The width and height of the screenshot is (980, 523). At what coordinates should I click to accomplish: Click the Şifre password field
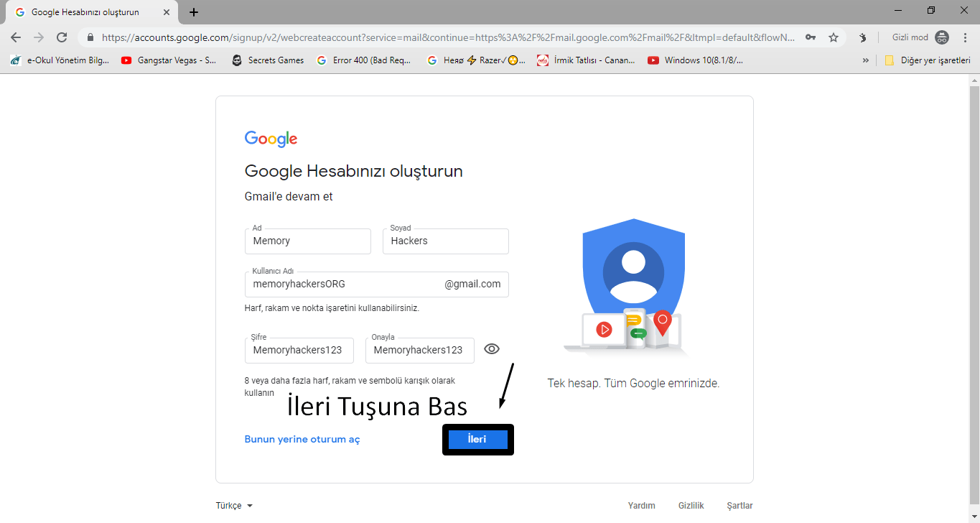point(299,350)
